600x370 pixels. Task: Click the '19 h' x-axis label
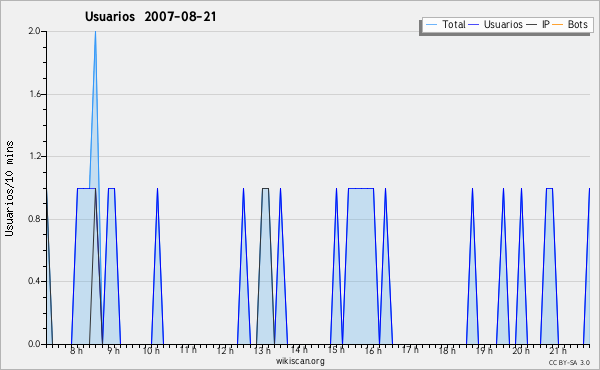pyautogui.click(x=484, y=350)
